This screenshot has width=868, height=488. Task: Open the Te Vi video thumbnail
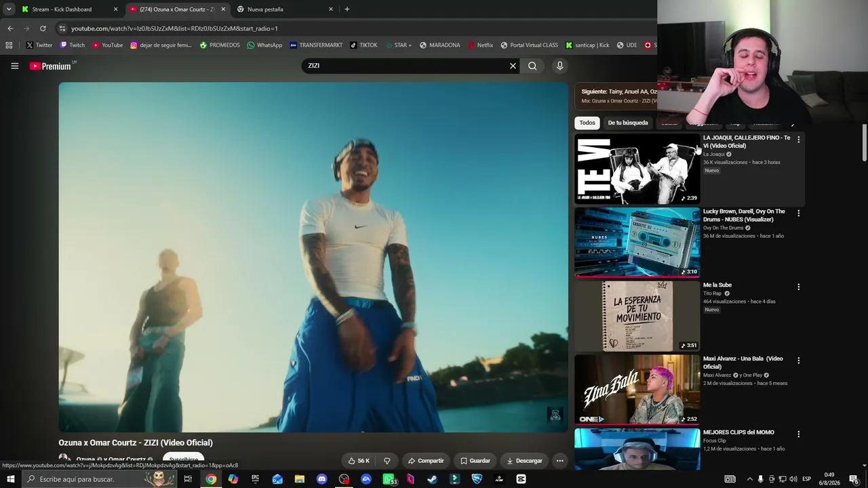click(x=637, y=169)
